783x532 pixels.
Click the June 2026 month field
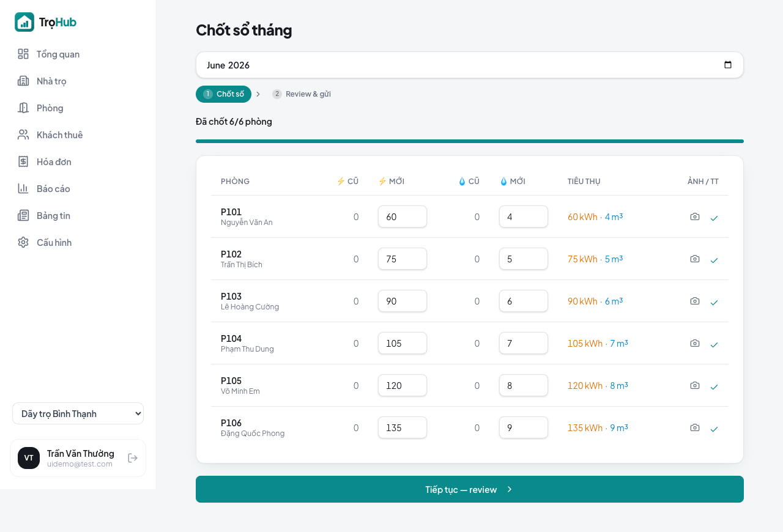click(470, 65)
